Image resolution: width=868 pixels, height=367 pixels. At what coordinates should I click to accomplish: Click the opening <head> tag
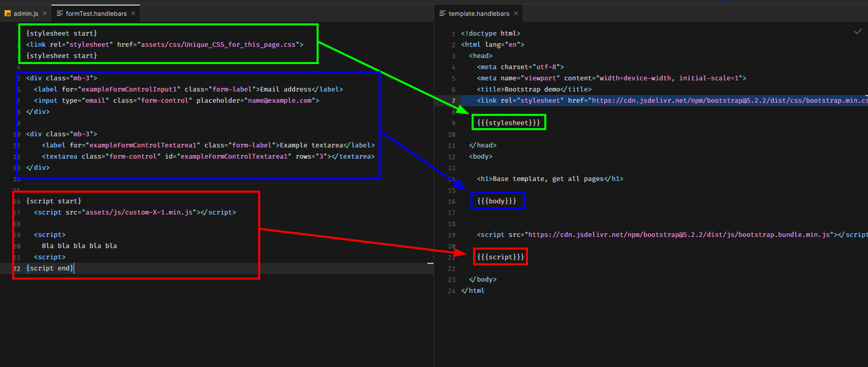(x=481, y=56)
